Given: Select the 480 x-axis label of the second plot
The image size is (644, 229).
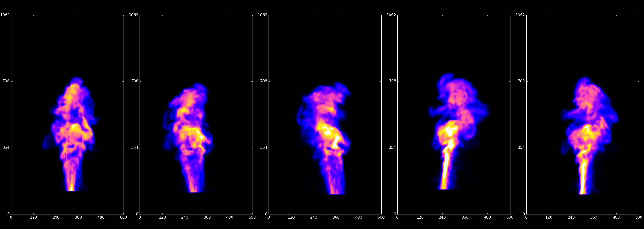Looking at the screenshot, I should point(230,218).
